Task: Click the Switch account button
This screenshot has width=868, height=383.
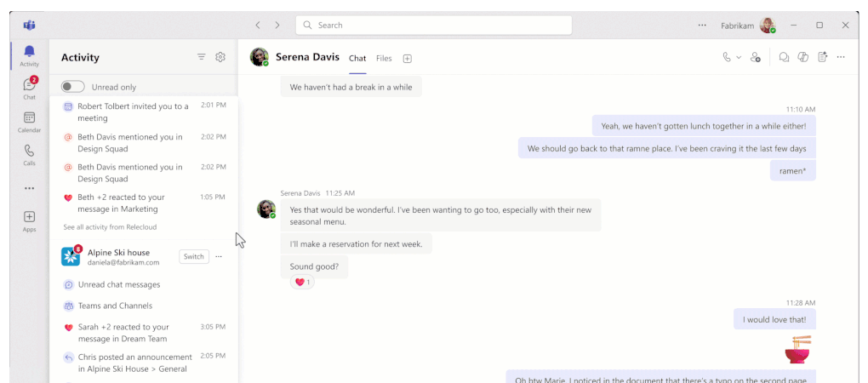Action: [x=194, y=256]
